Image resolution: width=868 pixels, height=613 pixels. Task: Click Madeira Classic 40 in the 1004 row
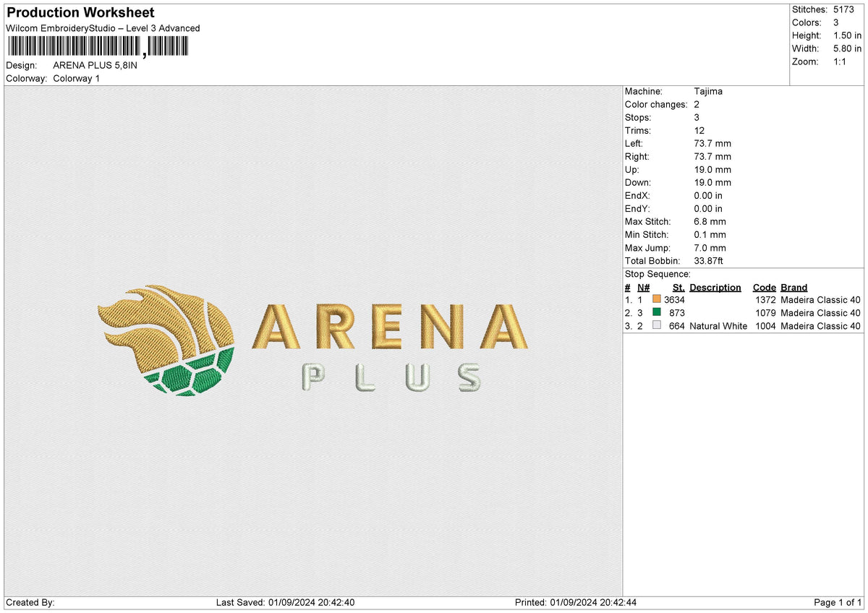[x=821, y=325]
